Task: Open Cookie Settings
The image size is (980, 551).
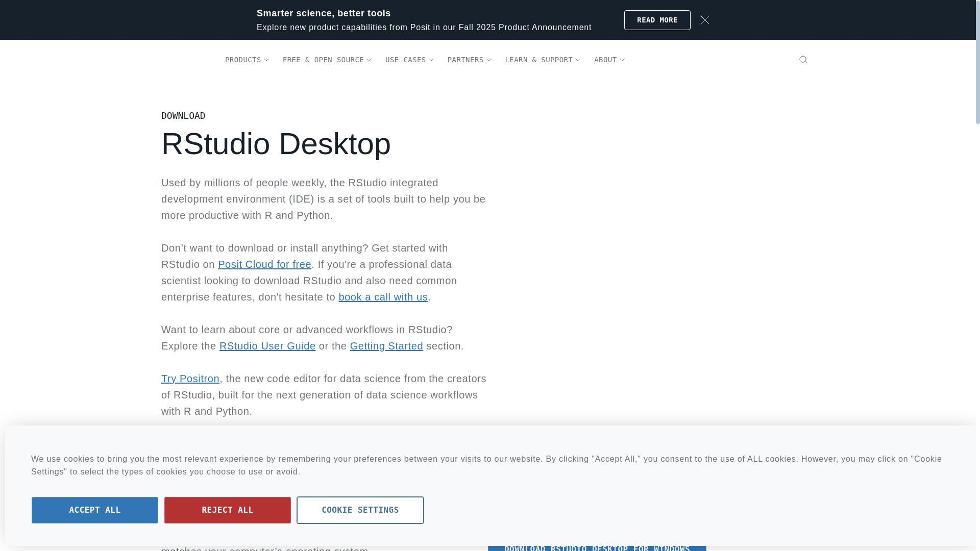Action: [360, 510]
